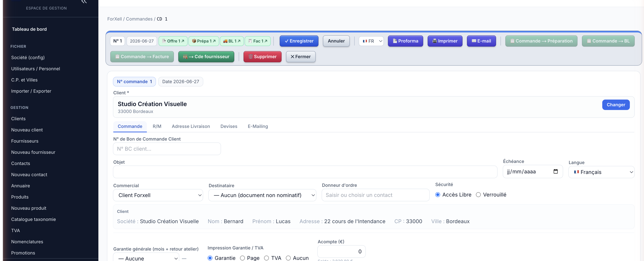Focus the N° BC client input field
Viewport: 644px width, 261px height.
[x=167, y=149]
